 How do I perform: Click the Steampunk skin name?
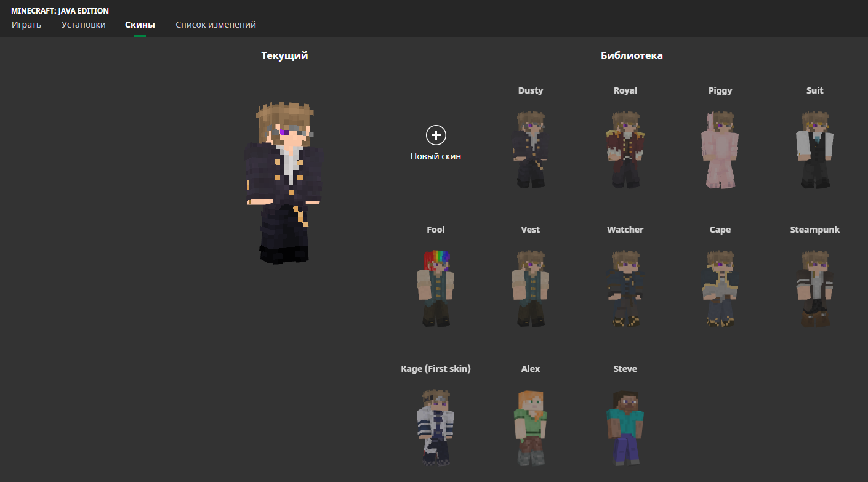[814, 230]
